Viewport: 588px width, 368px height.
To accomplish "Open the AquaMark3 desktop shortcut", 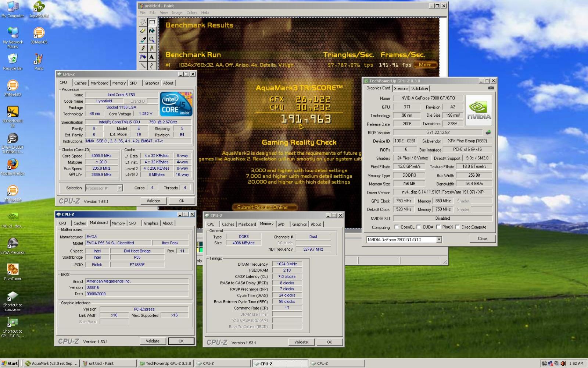I will (x=39, y=10).
